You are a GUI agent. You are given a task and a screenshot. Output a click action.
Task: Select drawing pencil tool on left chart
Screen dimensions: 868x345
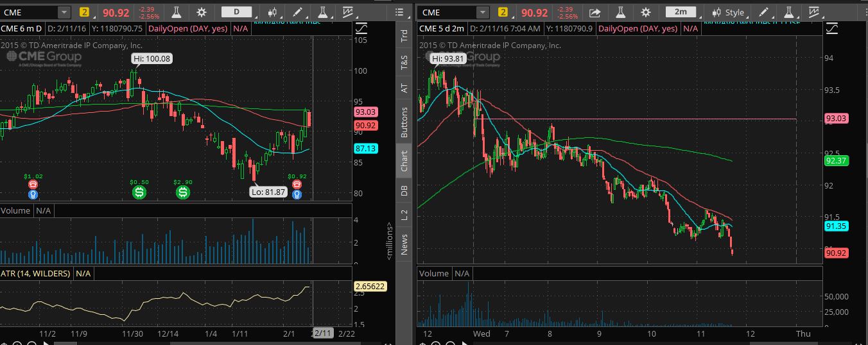(298, 12)
